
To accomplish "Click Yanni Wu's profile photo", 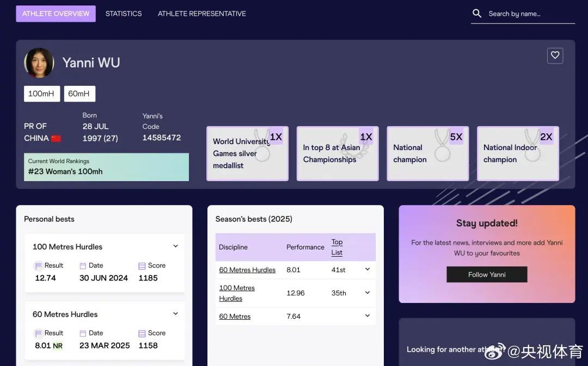I will click(39, 63).
